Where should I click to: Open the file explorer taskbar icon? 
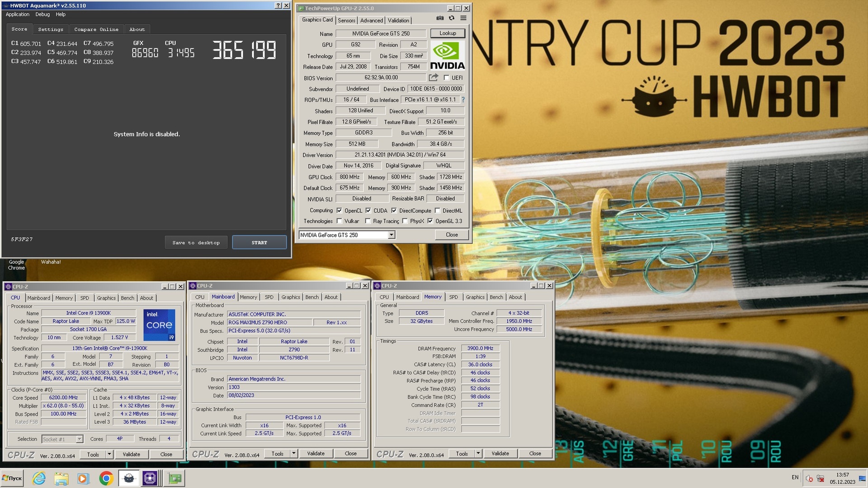(x=61, y=478)
